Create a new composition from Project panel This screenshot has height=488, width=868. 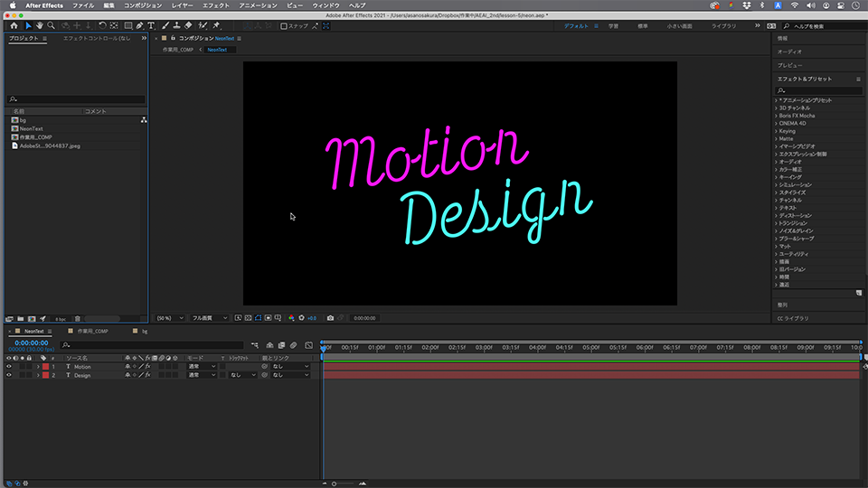[32, 319]
